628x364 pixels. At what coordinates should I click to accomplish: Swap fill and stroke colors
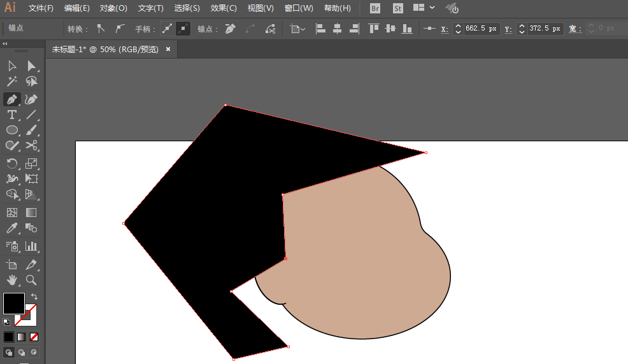[34, 297]
